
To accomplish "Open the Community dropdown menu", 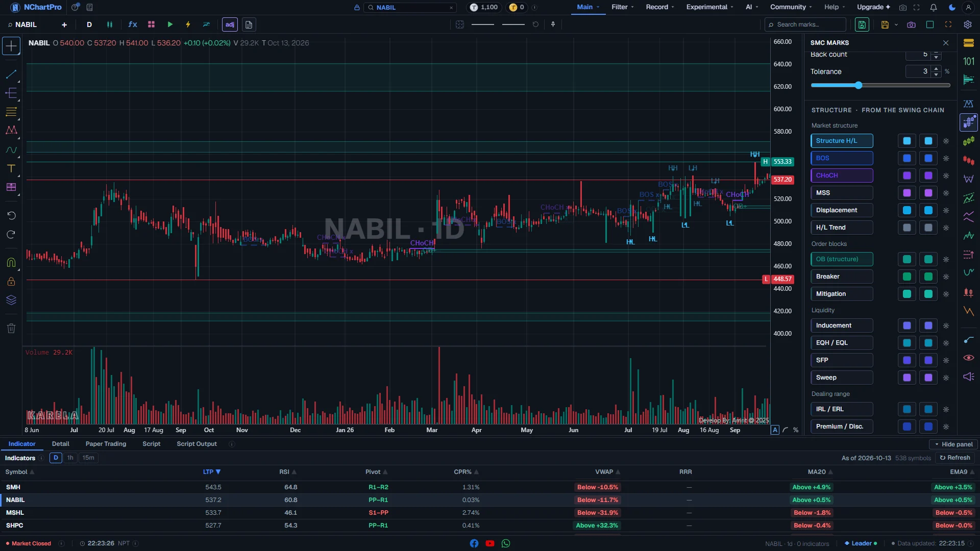I will tap(791, 7).
